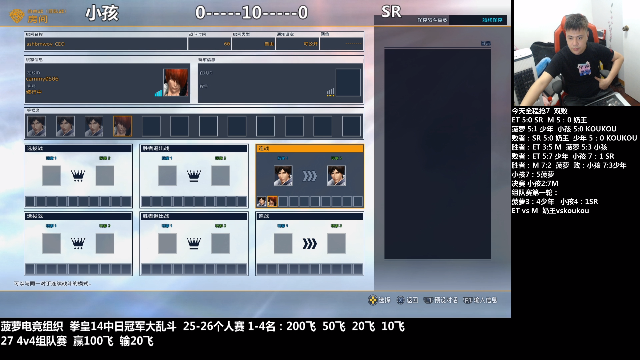
Task: Click left player portrait in orange match panel
Action: 283,176
